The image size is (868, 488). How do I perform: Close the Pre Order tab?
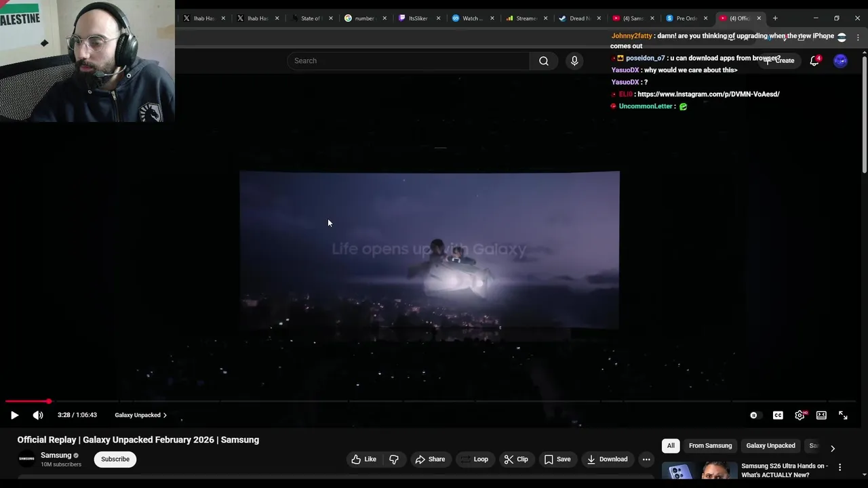[x=706, y=18]
